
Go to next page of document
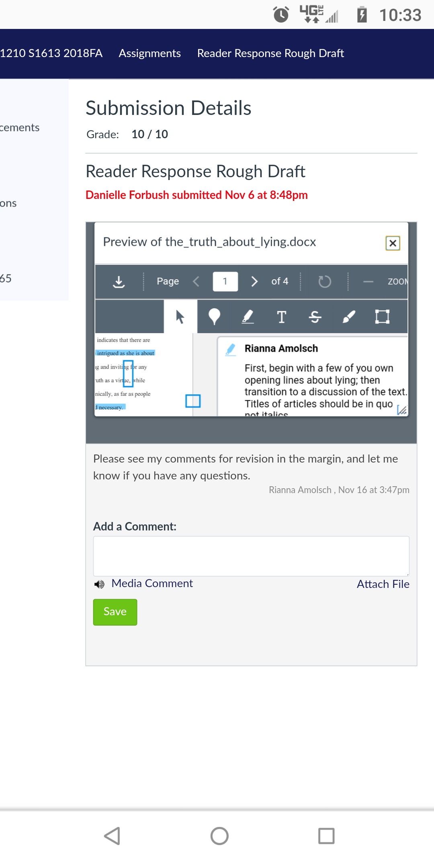[254, 281]
